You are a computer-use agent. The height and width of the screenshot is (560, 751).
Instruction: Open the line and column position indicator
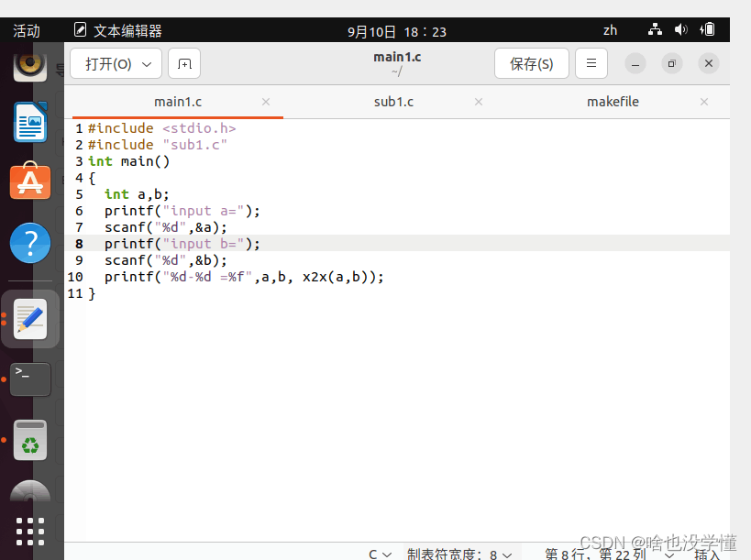pyautogui.click(x=596, y=554)
